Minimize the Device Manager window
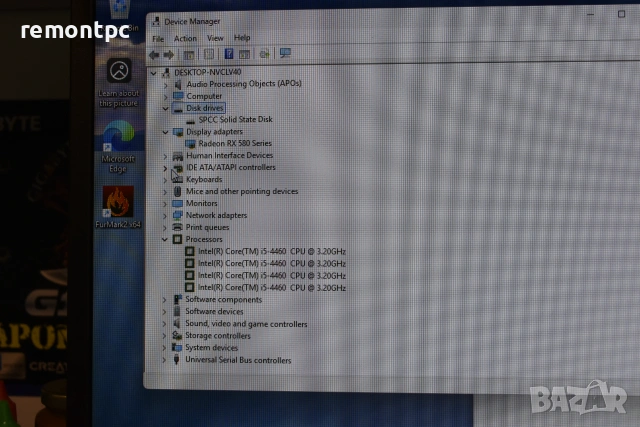The width and height of the screenshot is (640, 427). (590, 15)
